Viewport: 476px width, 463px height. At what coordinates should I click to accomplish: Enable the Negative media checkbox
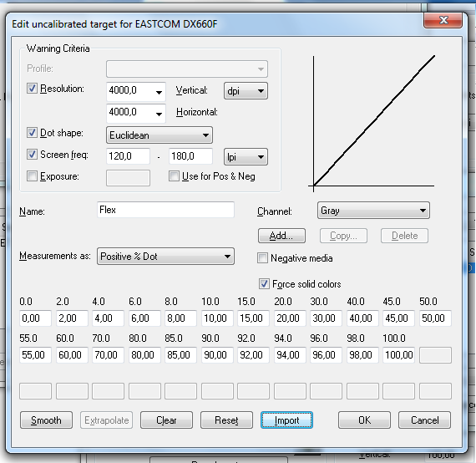pos(262,258)
